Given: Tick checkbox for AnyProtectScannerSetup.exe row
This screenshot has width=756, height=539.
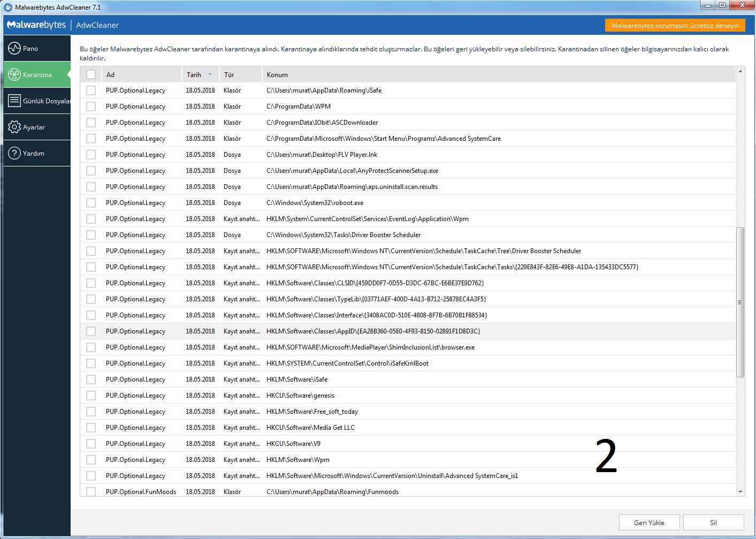Looking at the screenshot, I should point(91,171).
